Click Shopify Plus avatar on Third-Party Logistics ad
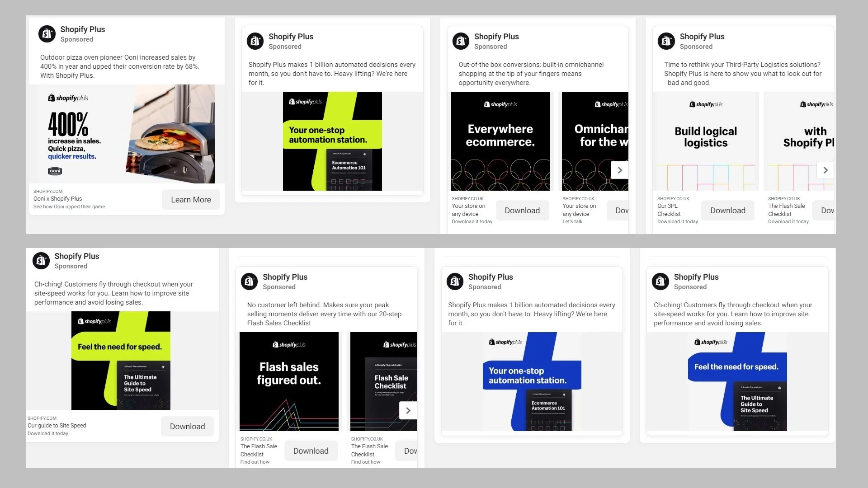 (666, 41)
